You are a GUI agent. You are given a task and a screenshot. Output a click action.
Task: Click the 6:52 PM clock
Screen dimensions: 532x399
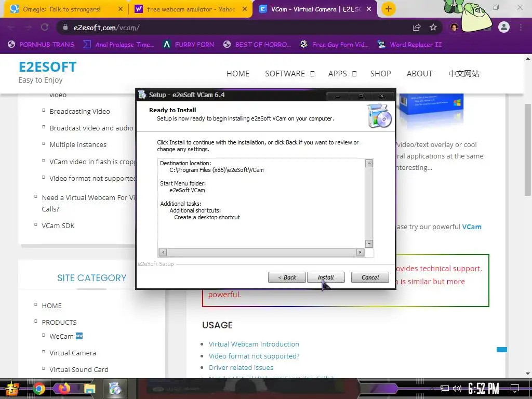pos(484,389)
